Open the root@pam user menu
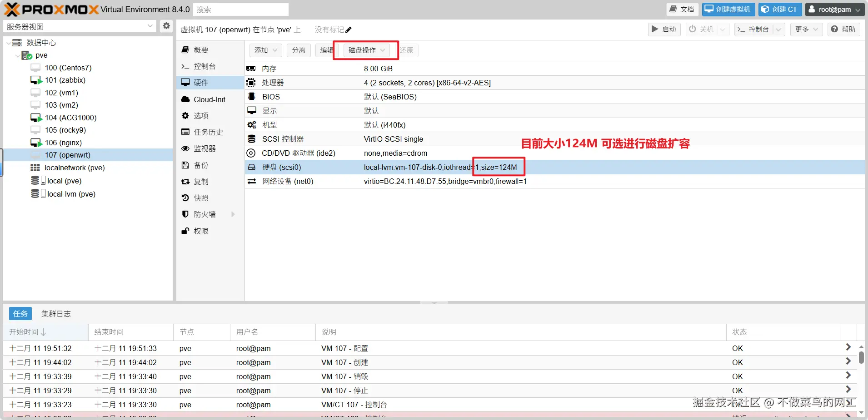Screen dimensions: 868x420 [835, 10]
